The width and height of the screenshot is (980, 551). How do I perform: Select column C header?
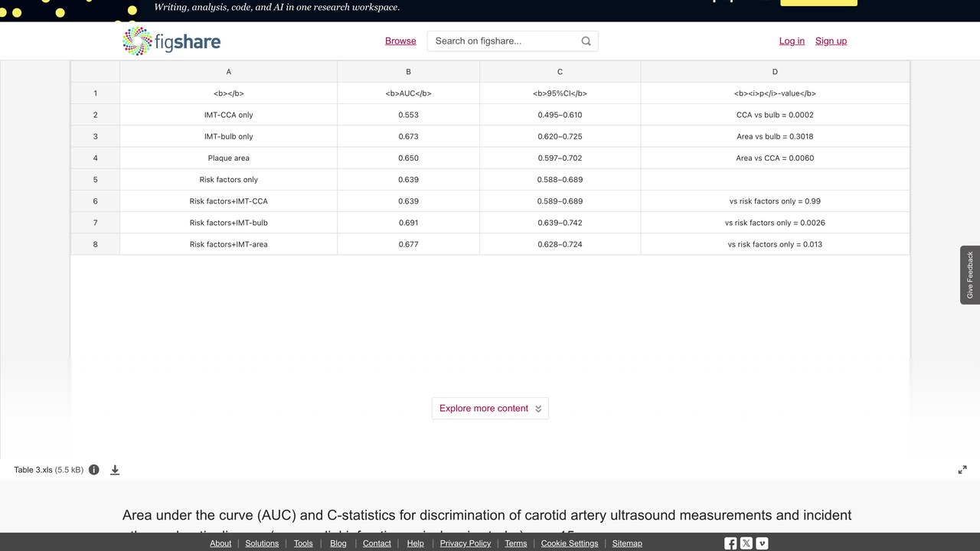click(x=560, y=72)
